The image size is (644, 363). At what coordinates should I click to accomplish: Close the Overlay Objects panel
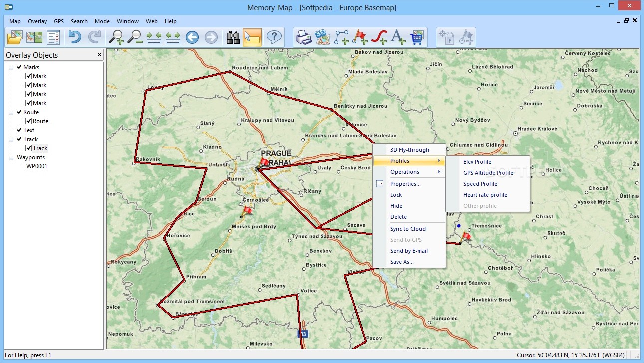click(x=99, y=55)
